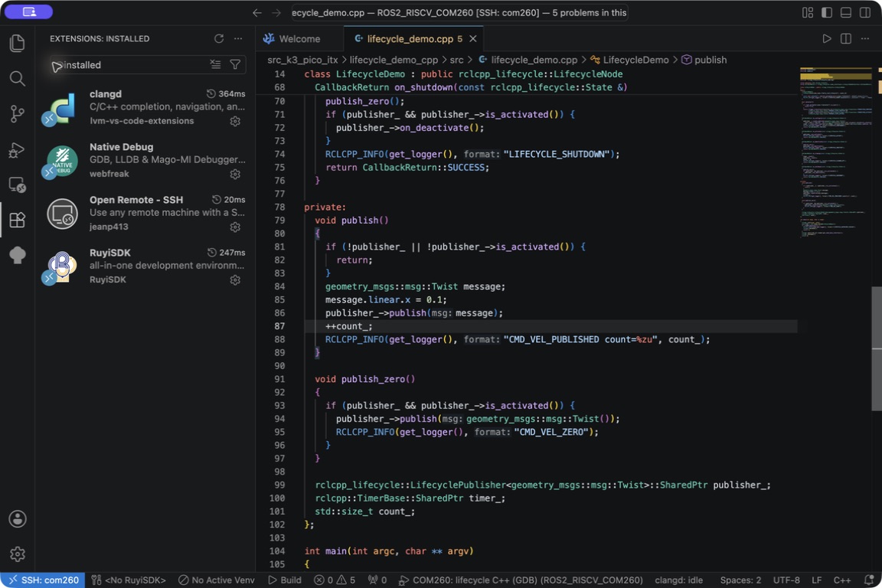Viewport: 882px width, 588px height.
Task: Select the Open Remote - SSH extension
Action: [145, 213]
